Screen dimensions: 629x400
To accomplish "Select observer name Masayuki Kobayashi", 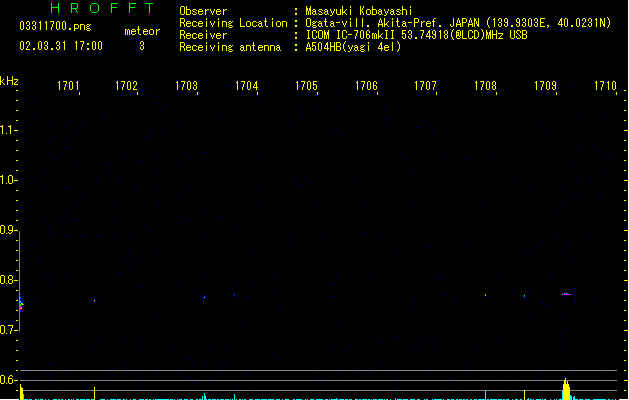I will coord(359,11).
